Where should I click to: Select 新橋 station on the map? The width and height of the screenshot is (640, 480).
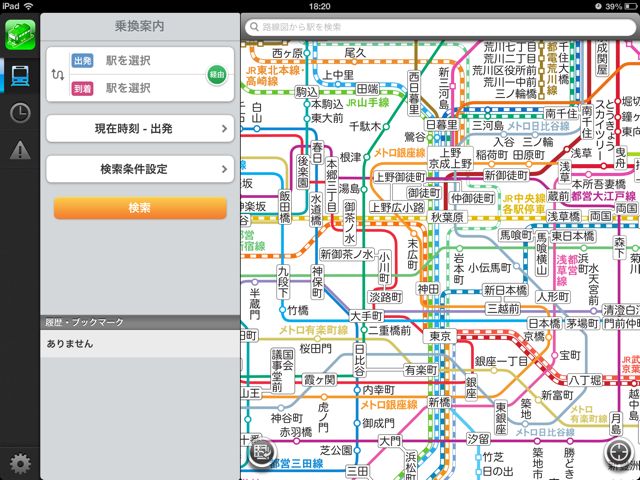439,402
